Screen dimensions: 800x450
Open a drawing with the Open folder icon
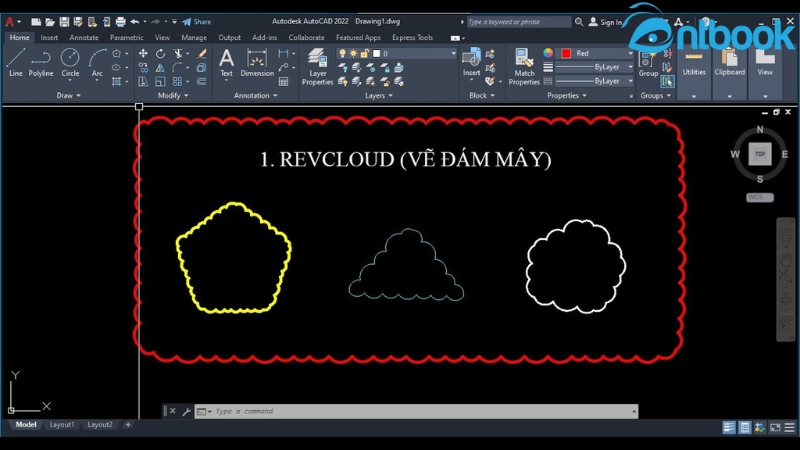click(50, 21)
